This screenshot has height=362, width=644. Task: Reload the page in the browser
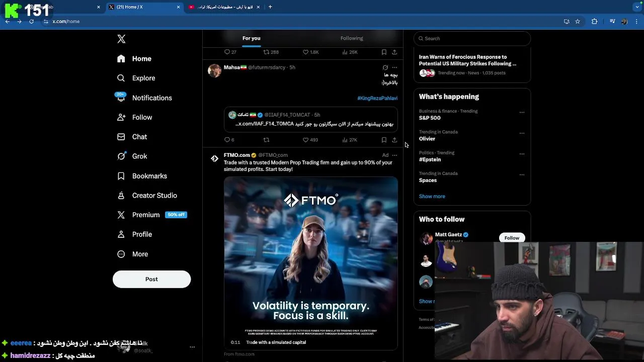tap(32, 22)
